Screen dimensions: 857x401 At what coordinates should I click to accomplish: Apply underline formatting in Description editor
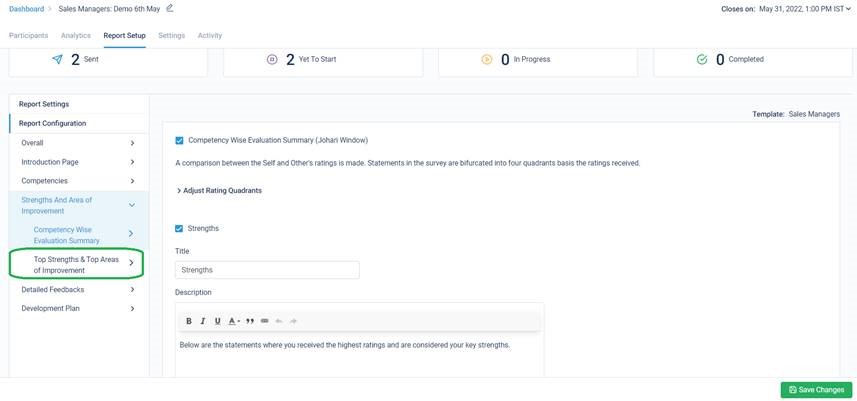(218, 321)
